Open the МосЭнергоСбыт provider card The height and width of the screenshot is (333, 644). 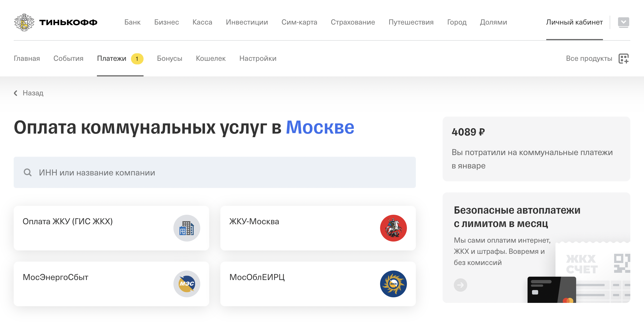pos(111,284)
